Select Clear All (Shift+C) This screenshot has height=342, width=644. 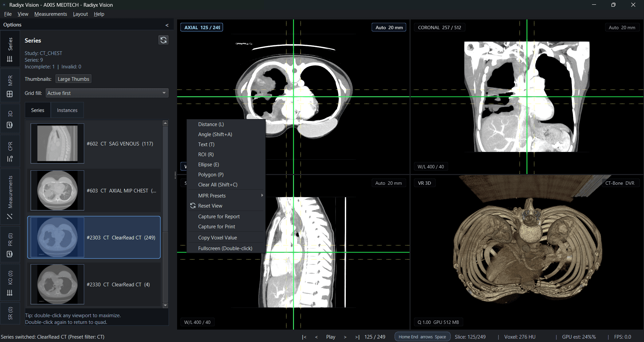(226, 185)
